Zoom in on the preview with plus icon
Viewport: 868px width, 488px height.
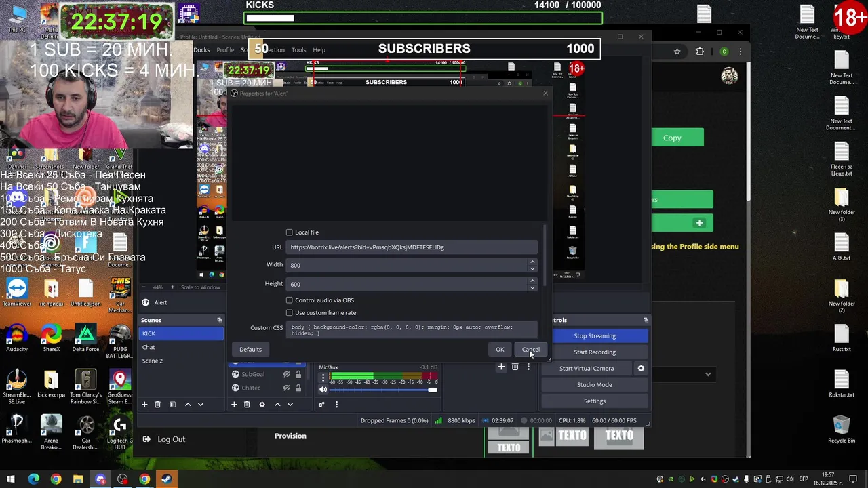point(172,287)
